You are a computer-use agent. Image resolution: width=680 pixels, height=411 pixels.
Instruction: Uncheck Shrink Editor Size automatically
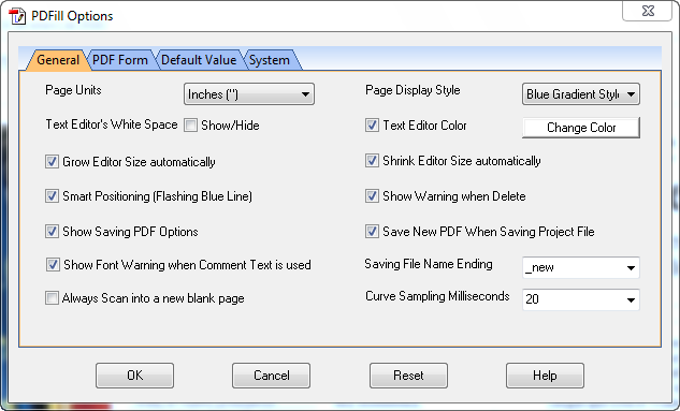coord(372,161)
